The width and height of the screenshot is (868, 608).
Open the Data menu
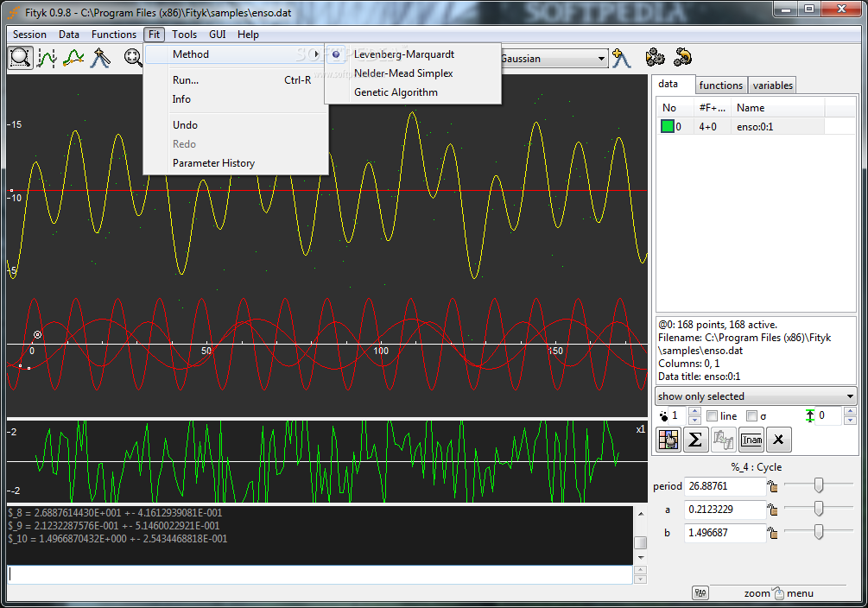[69, 35]
